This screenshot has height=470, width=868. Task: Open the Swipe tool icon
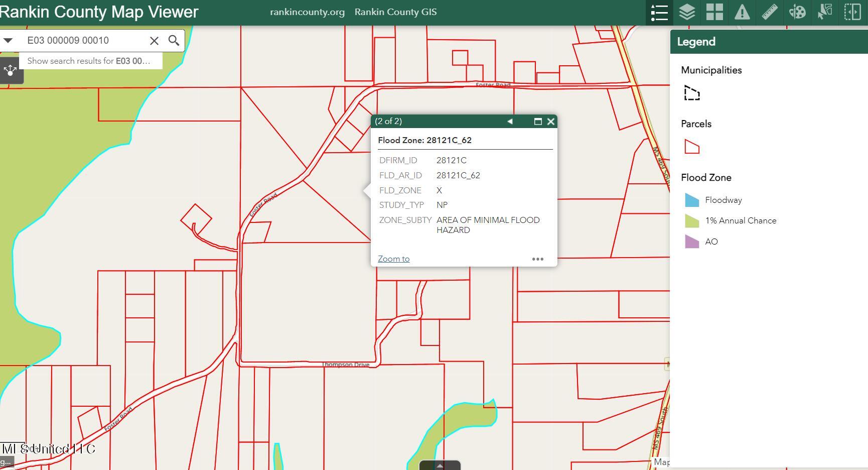852,13
